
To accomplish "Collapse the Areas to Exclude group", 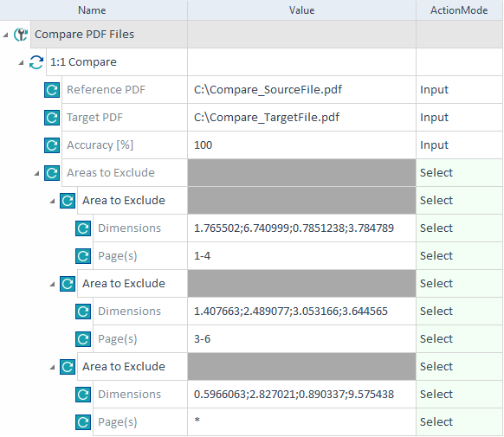I will point(36,173).
